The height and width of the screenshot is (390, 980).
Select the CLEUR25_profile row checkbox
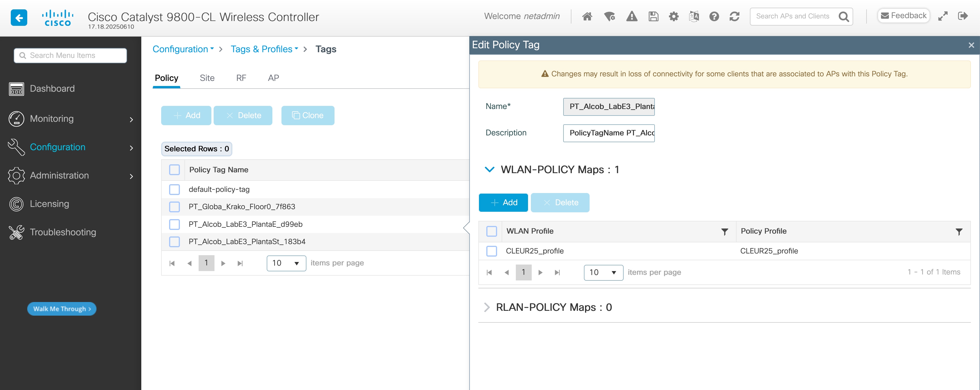click(x=491, y=251)
